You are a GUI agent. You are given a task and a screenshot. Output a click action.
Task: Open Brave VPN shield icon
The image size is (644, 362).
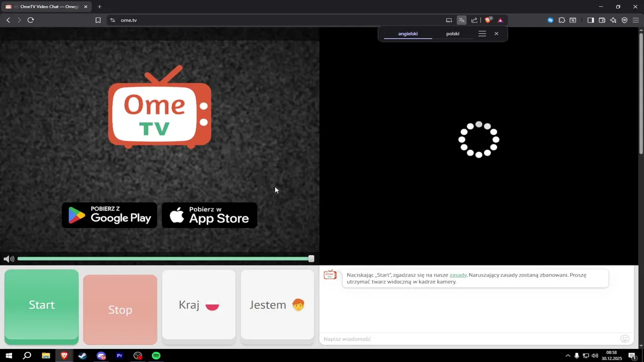click(624, 20)
